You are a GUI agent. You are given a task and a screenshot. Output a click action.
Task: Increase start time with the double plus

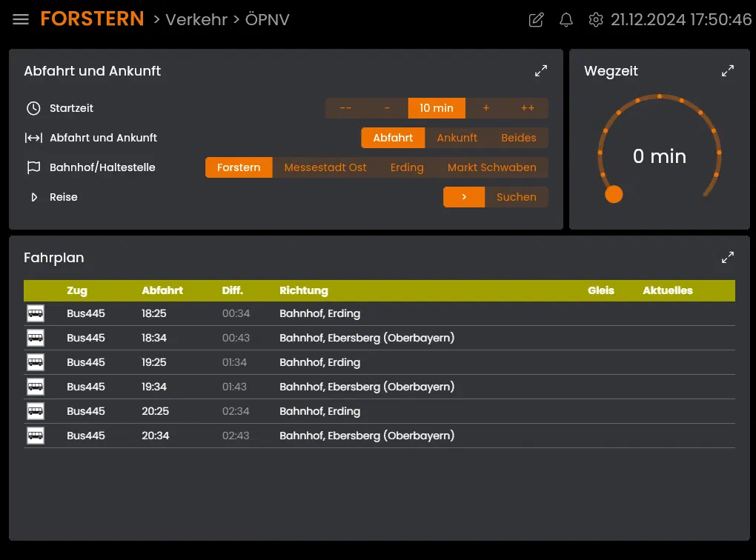tap(528, 108)
